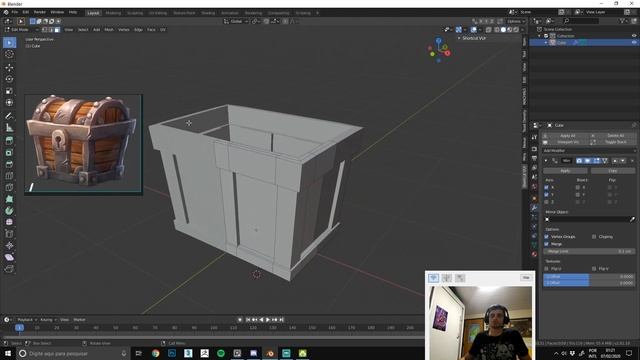Enable mirror Axis Z checkbox
This screenshot has height=360, width=640.
[x=547, y=202]
